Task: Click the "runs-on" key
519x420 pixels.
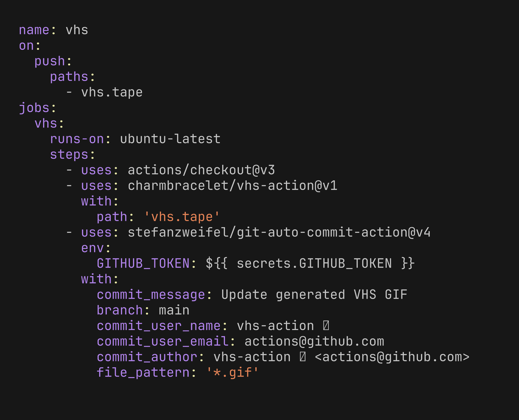Action: coord(77,139)
